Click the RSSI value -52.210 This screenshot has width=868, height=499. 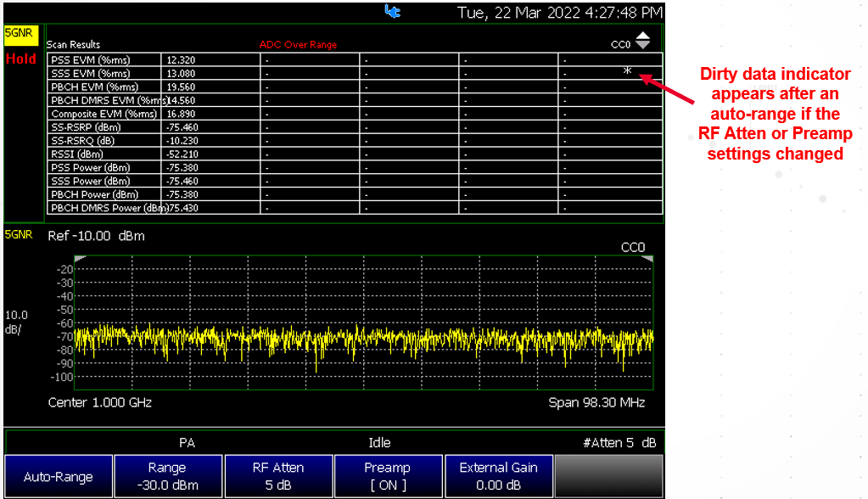182,154
